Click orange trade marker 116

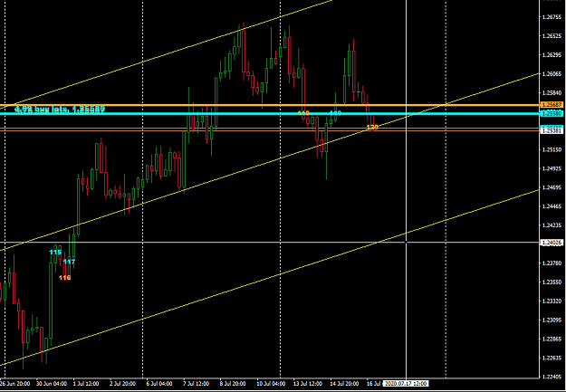tap(64, 278)
